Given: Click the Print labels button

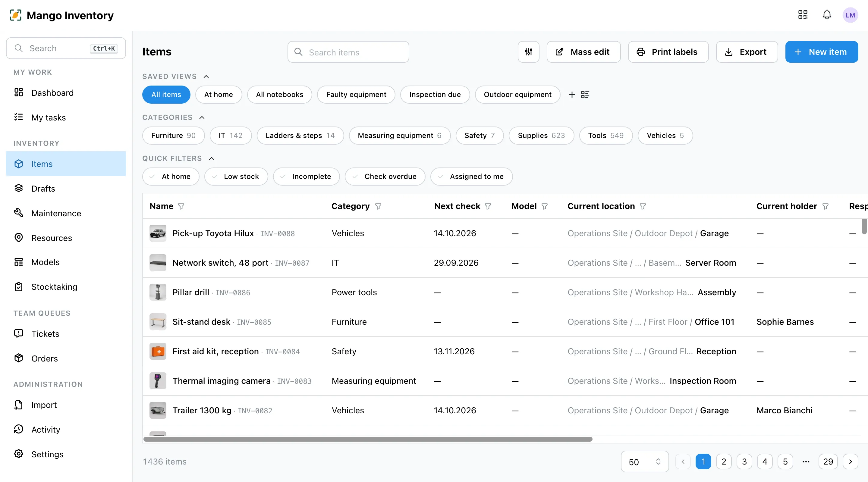Looking at the screenshot, I should [668, 52].
